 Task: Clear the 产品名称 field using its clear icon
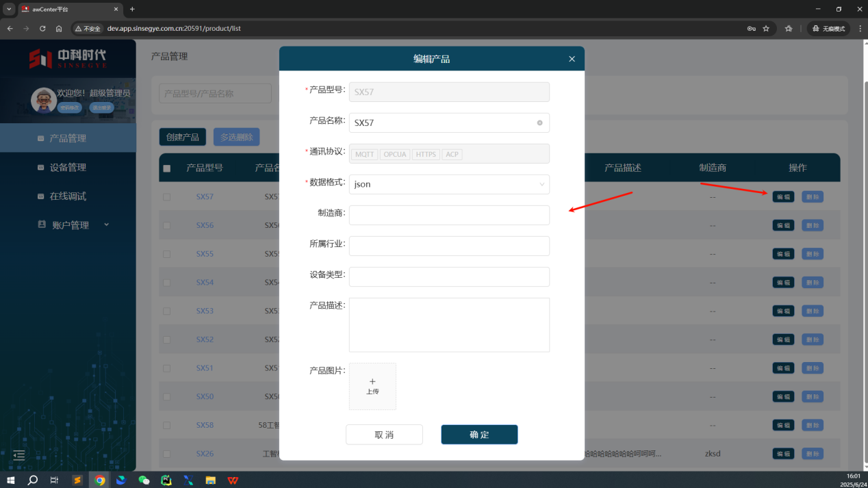(539, 123)
